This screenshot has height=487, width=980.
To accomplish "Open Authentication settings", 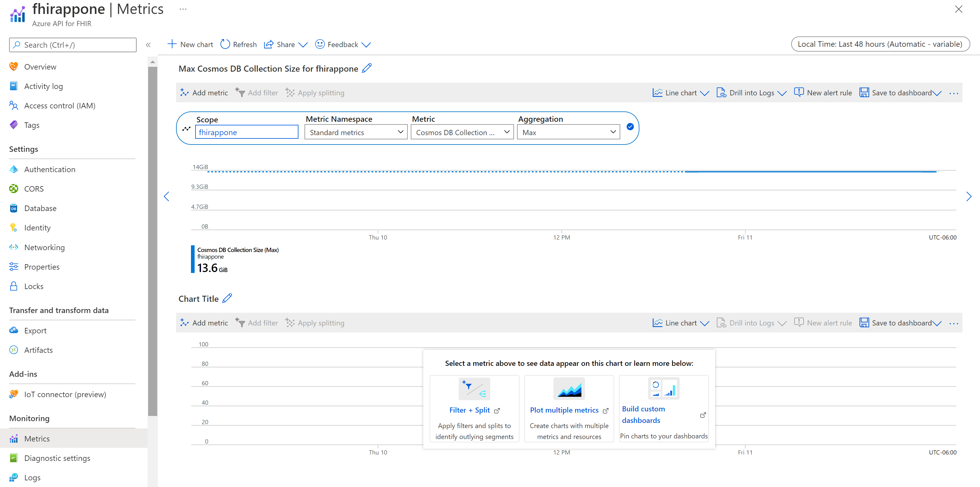I will point(49,169).
